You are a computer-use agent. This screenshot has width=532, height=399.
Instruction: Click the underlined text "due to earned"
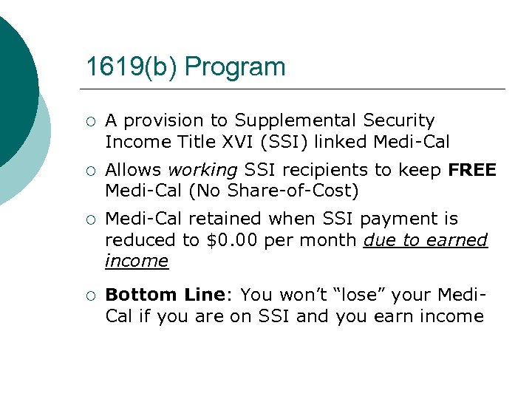point(426,240)
